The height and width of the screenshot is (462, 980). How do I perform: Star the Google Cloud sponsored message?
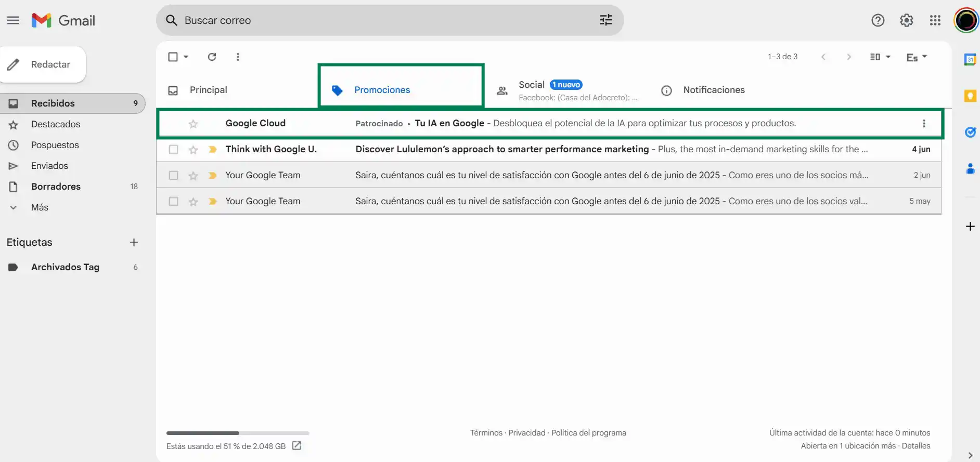193,124
